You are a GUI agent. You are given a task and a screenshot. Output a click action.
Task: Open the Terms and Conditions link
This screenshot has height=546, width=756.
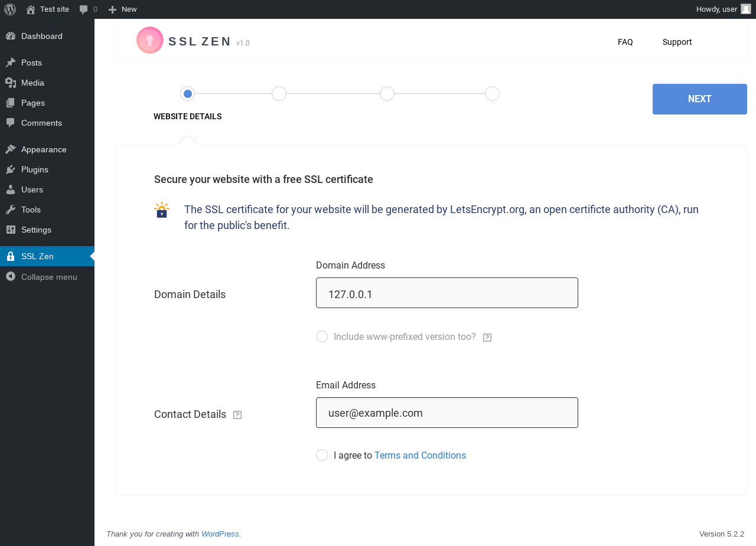[x=420, y=455]
